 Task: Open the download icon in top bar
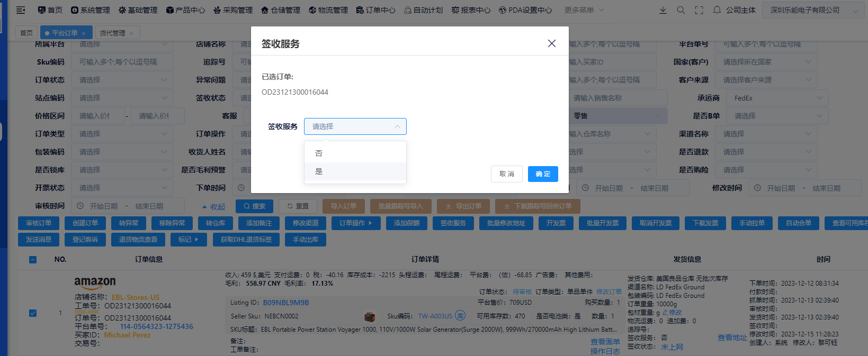click(663, 10)
